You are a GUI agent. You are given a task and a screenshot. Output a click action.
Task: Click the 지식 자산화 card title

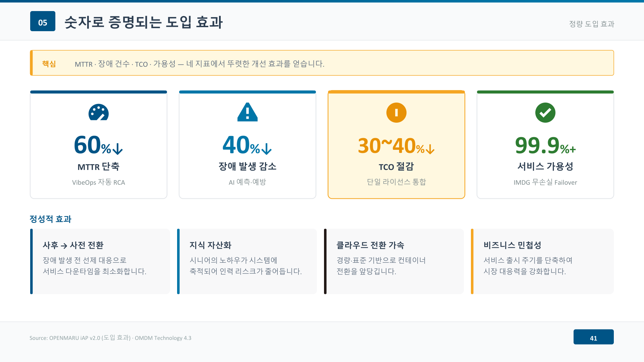[x=211, y=245]
